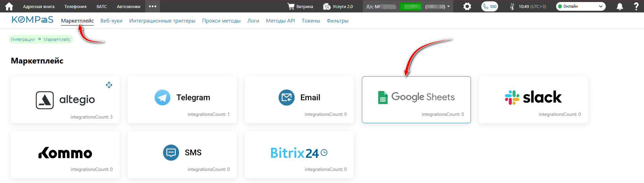Open Телефония menu
This screenshot has width=644, height=183.
(75, 6)
